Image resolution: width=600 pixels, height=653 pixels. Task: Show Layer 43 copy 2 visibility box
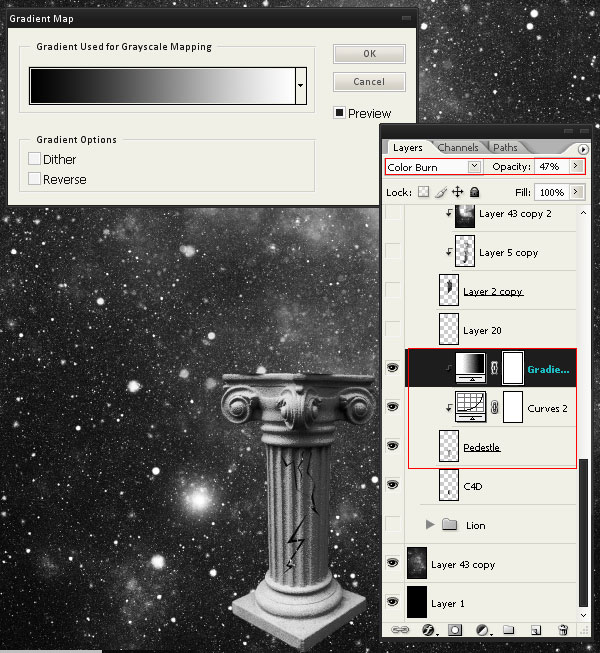click(x=393, y=212)
